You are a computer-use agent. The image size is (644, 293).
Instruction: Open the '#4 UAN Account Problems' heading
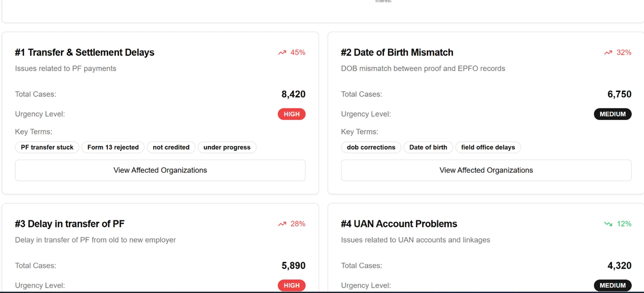(x=399, y=224)
